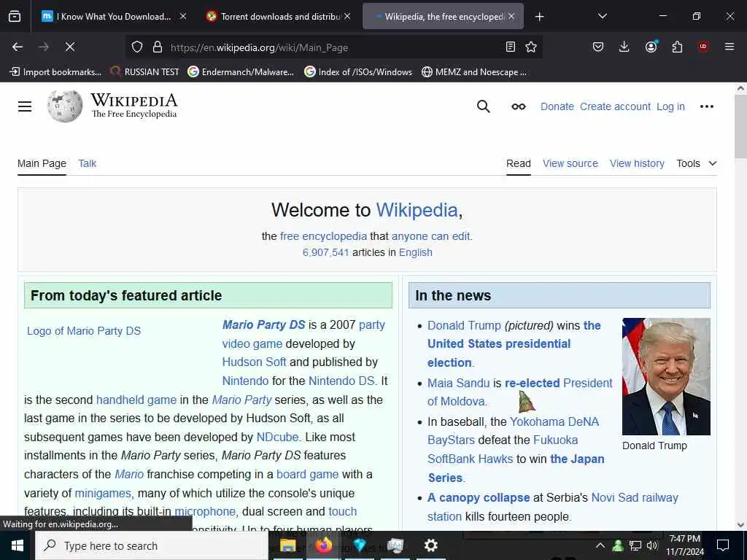Viewport: 747px width, 560px height.
Task: Toggle reader view icon in address bar
Action: 511,47
